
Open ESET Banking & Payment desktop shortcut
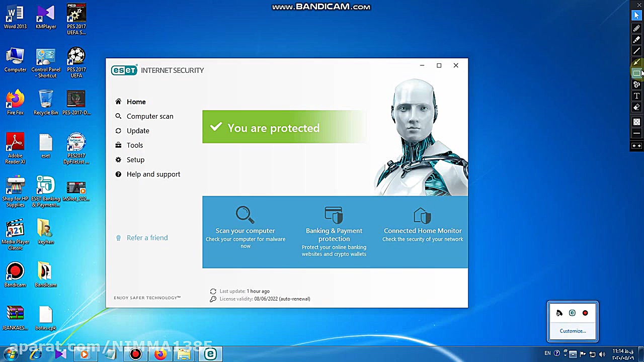click(46, 192)
